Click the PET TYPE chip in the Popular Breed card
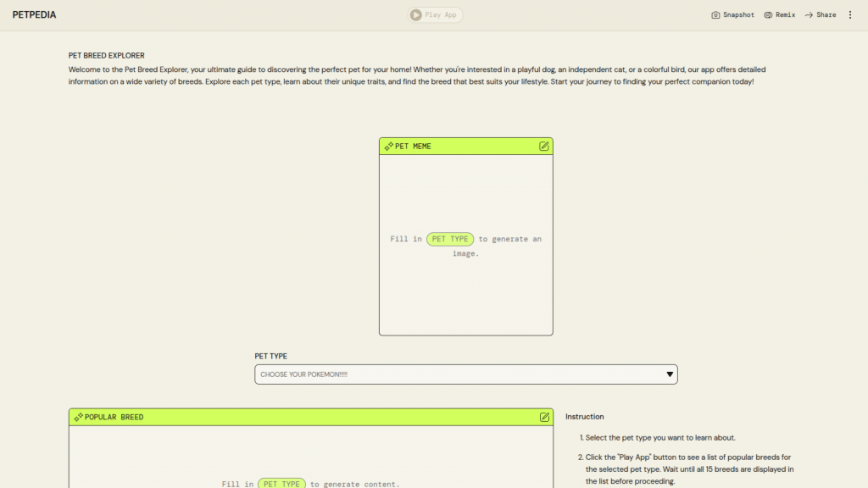This screenshot has width=868, height=488. [x=281, y=484]
